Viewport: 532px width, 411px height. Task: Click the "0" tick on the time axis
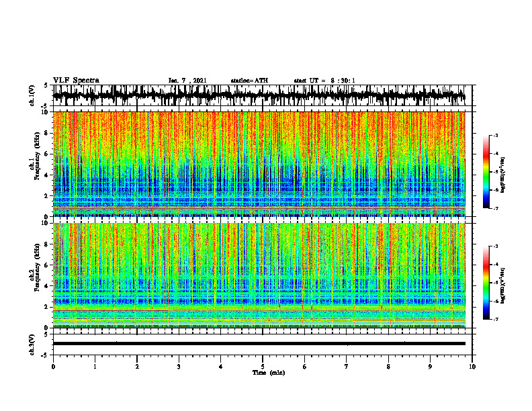(53, 367)
